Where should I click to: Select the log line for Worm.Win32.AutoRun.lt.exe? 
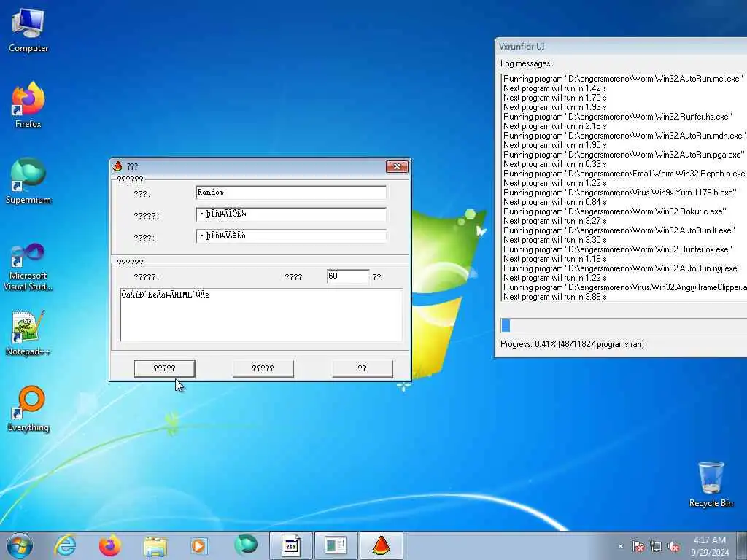pyautogui.click(x=620, y=230)
